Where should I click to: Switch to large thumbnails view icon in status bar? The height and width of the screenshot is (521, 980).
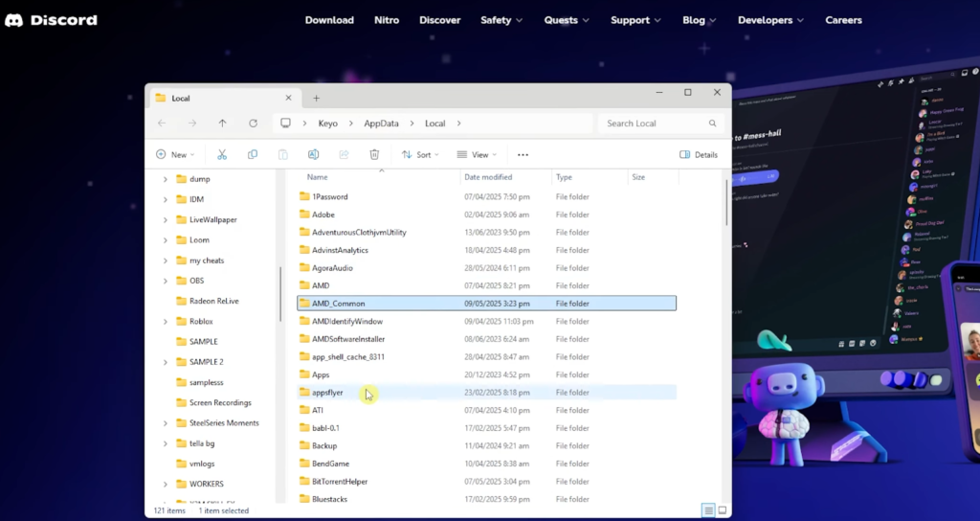[723, 510]
